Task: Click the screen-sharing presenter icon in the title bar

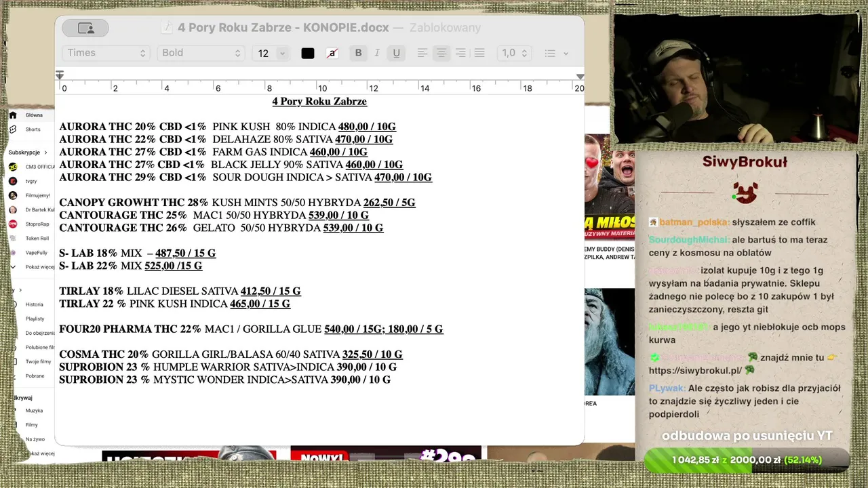Action: click(85, 28)
